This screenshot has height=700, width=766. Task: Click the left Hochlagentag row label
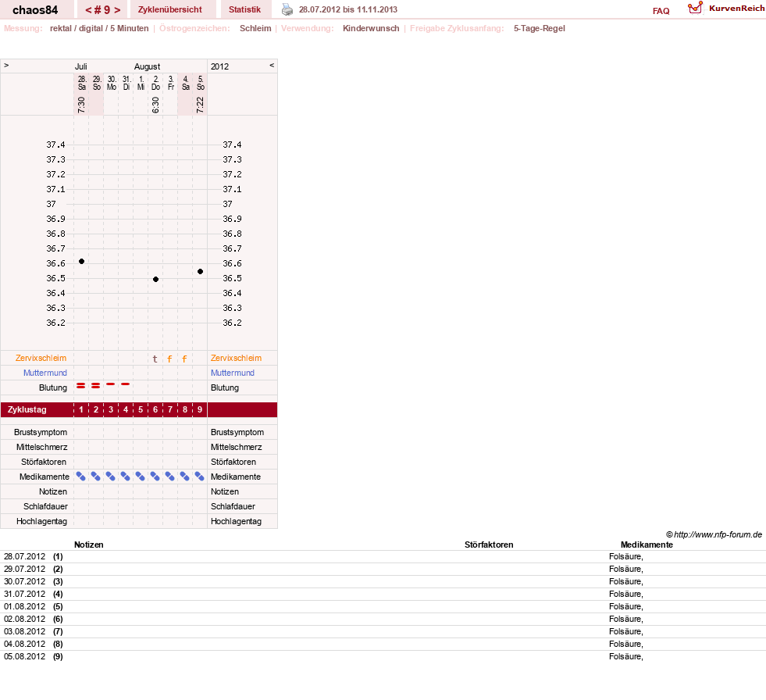pyautogui.click(x=41, y=521)
